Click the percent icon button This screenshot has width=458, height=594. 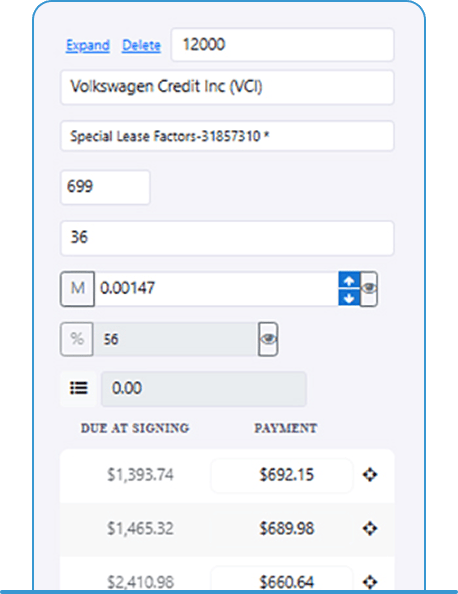click(x=77, y=339)
